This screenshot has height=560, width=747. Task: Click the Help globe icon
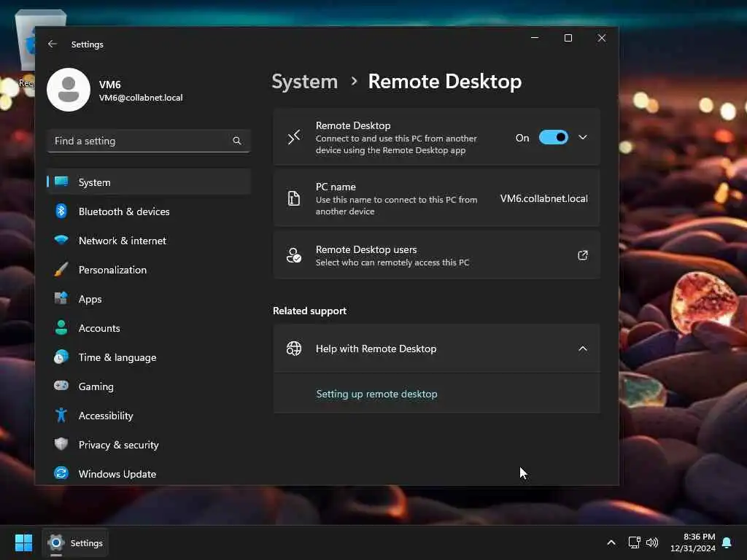294,349
